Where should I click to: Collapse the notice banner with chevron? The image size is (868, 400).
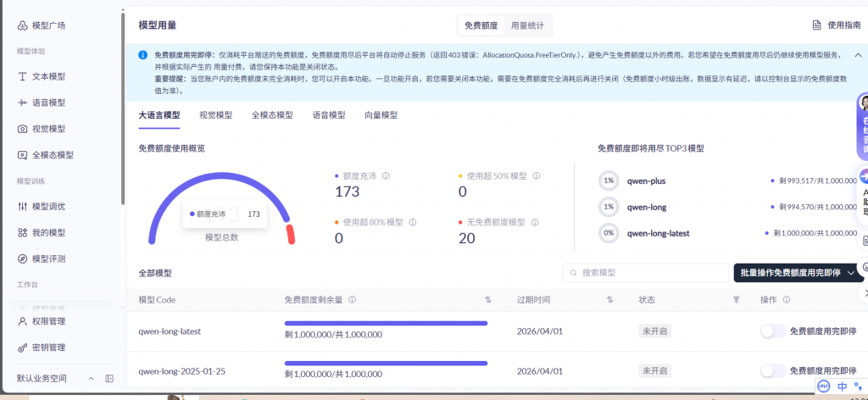(858, 55)
